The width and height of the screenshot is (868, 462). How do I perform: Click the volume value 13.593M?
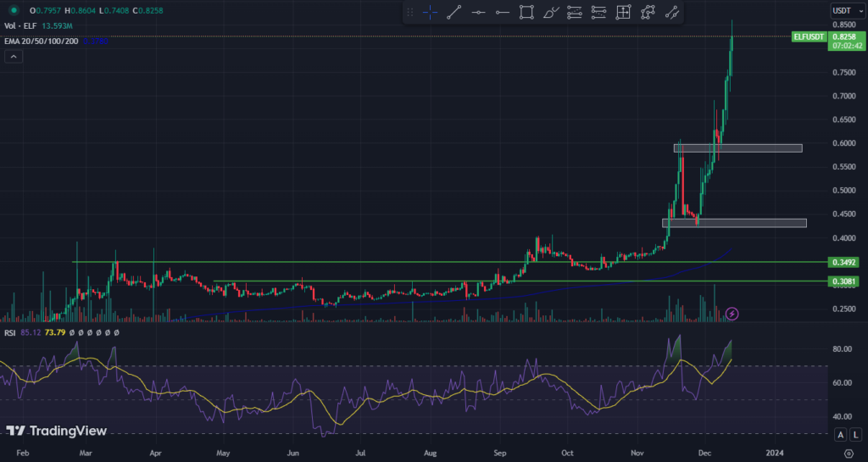[x=58, y=25]
